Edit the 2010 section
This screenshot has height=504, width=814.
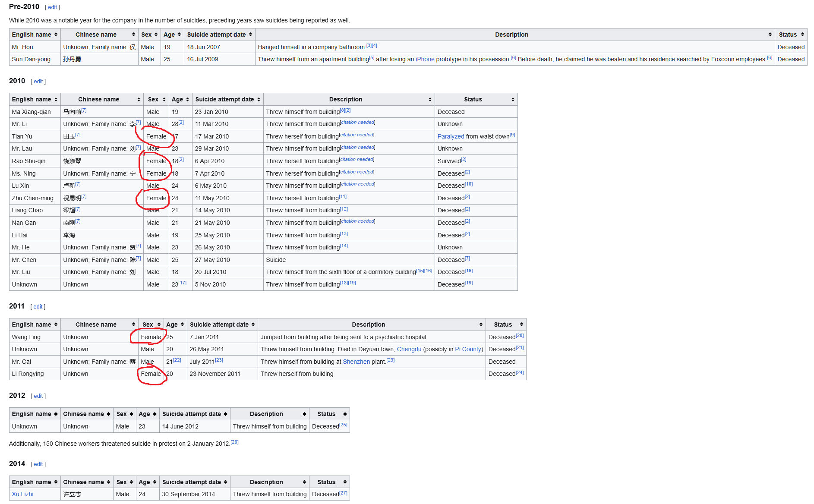[38, 82]
